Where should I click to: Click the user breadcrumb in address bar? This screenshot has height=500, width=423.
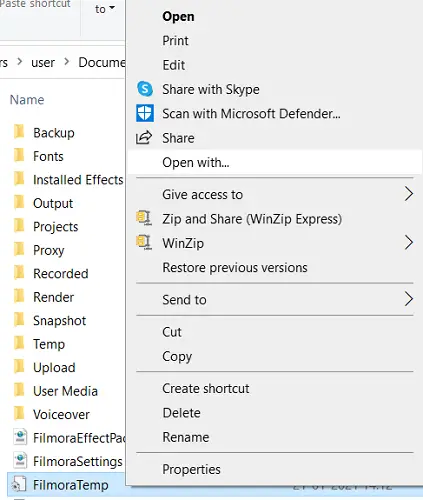click(43, 62)
